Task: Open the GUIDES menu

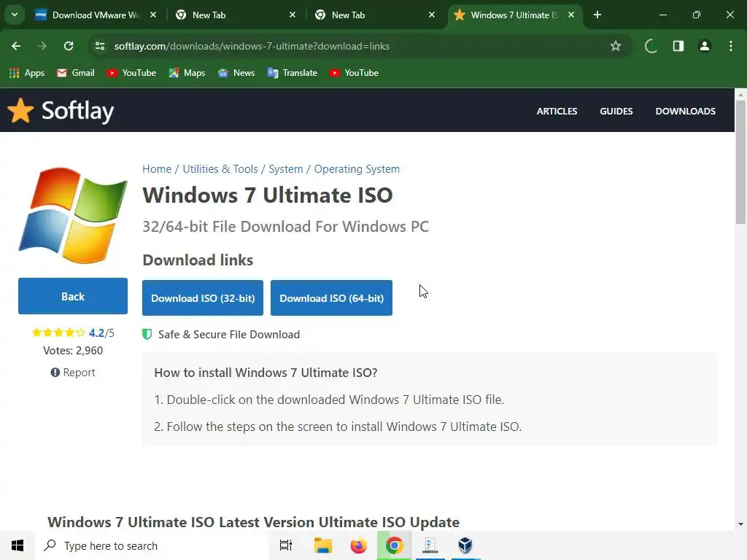Action: tap(616, 112)
